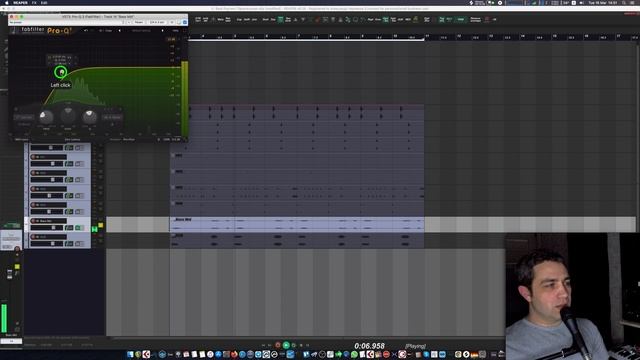Select the Bass Mid media item

pos(297,224)
